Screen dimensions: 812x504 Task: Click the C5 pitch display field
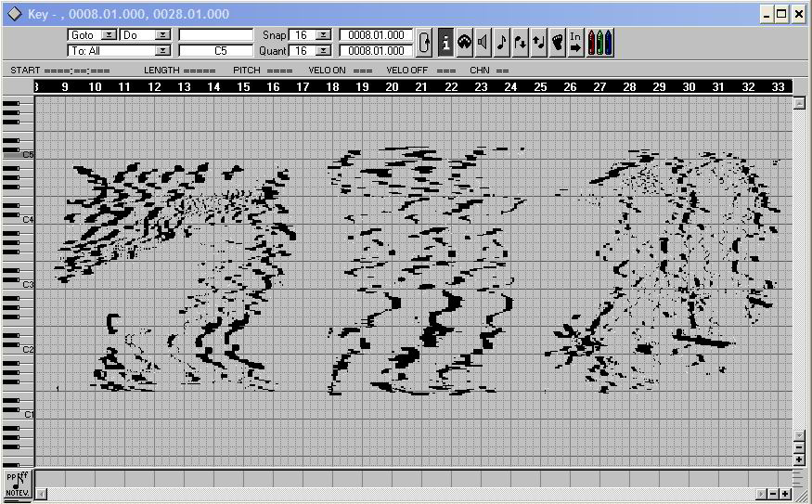pos(216,51)
